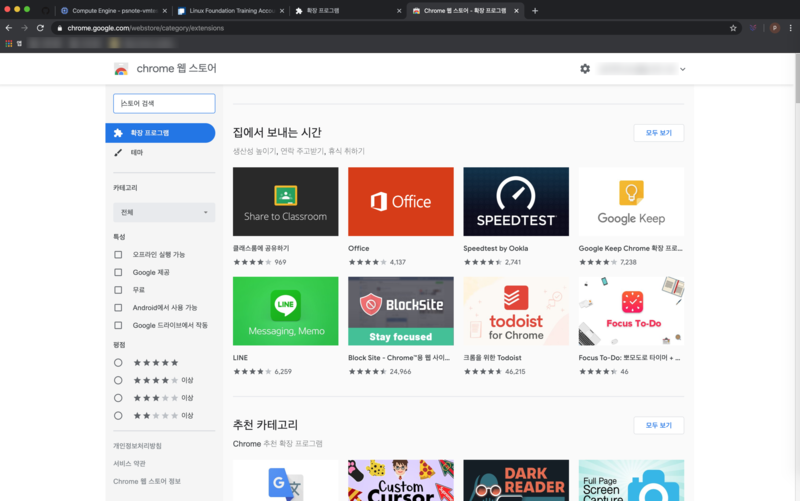800x501 pixels.
Task: Close the Linux Foundation Training tab
Action: pos(282,11)
